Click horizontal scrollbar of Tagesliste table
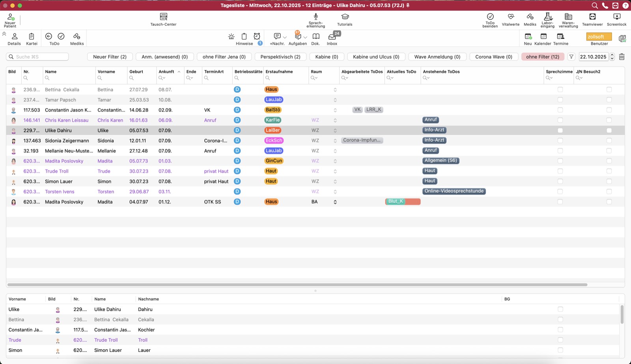The image size is (631, 364). 297,284
